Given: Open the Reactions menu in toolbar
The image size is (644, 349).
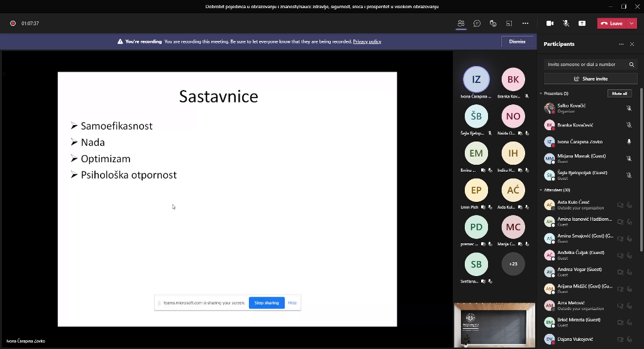Looking at the screenshot, I should 493,23.
